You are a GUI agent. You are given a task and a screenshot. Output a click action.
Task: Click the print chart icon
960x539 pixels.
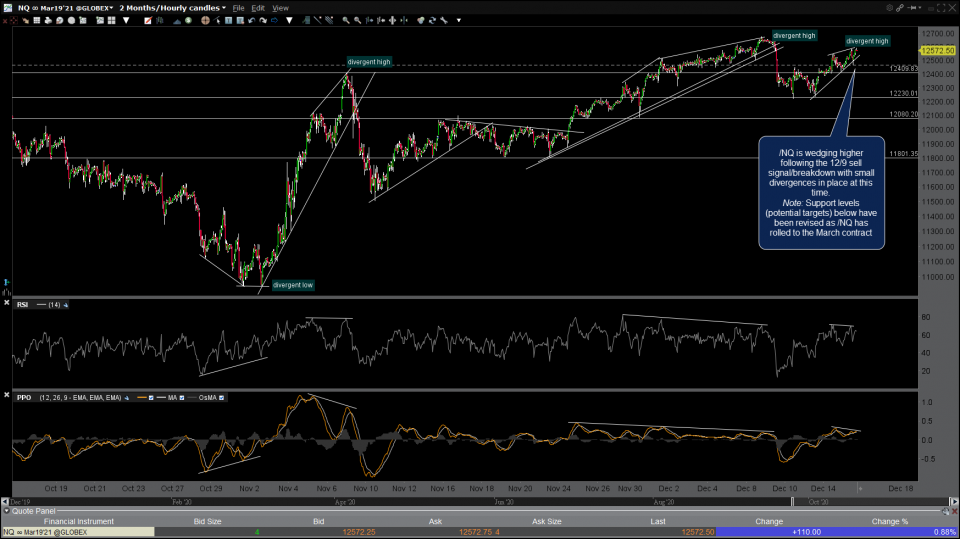click(x=48, y=21)
